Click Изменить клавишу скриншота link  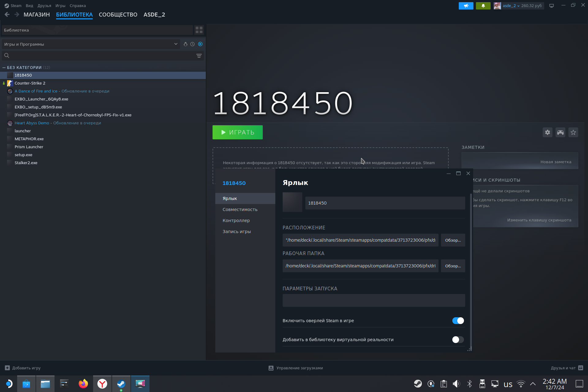[x=539, y=220]
